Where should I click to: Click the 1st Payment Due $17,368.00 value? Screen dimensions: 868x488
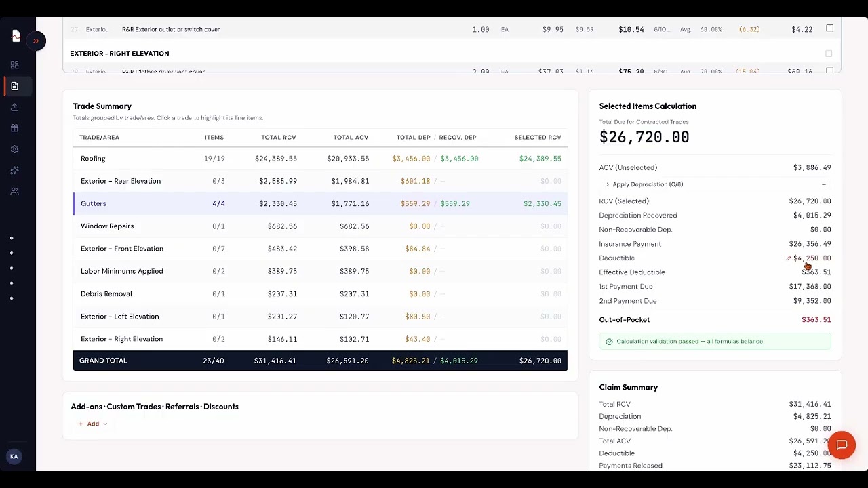click(810, 287)
